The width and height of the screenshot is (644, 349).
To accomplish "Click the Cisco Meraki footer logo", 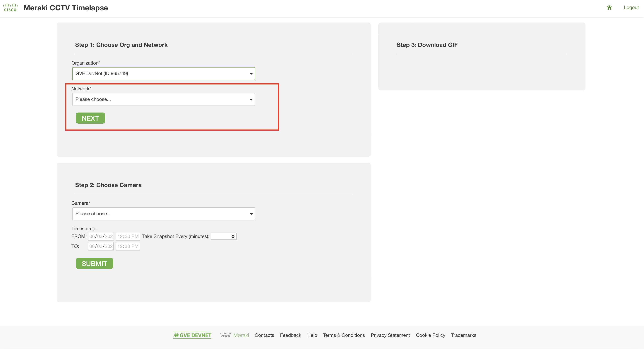I will [x=234, y=335].
